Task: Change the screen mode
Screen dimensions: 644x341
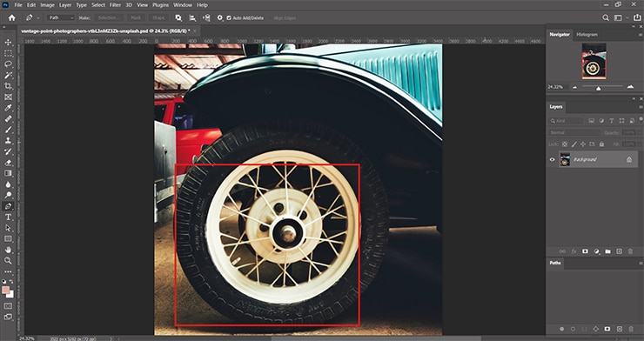Action: (8, 317)
